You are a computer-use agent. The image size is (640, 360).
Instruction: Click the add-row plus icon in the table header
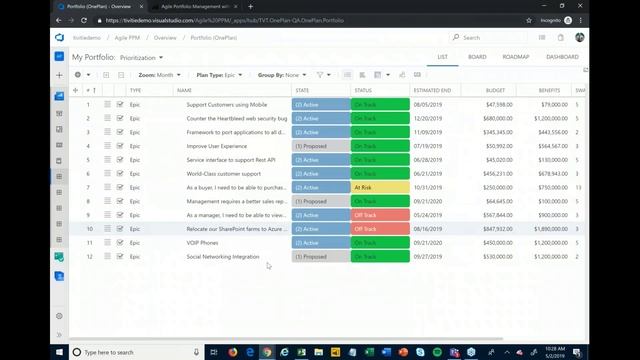click(76, 90)
